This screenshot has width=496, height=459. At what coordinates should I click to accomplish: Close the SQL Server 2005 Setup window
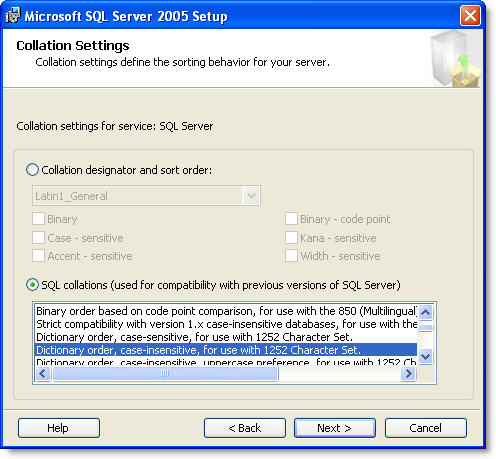(470, 15)
